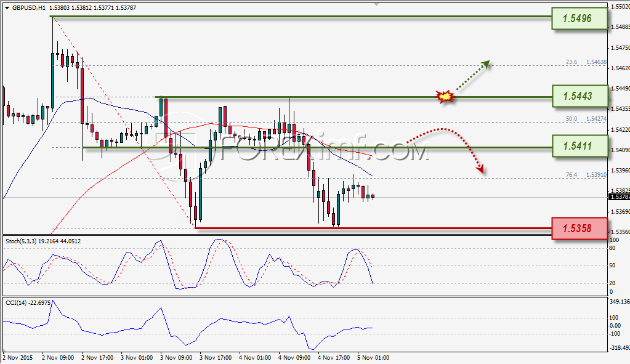Screen dimensions: 630x364
Task: Click the GBPUSD,H1 chart title
Action: 28,7
